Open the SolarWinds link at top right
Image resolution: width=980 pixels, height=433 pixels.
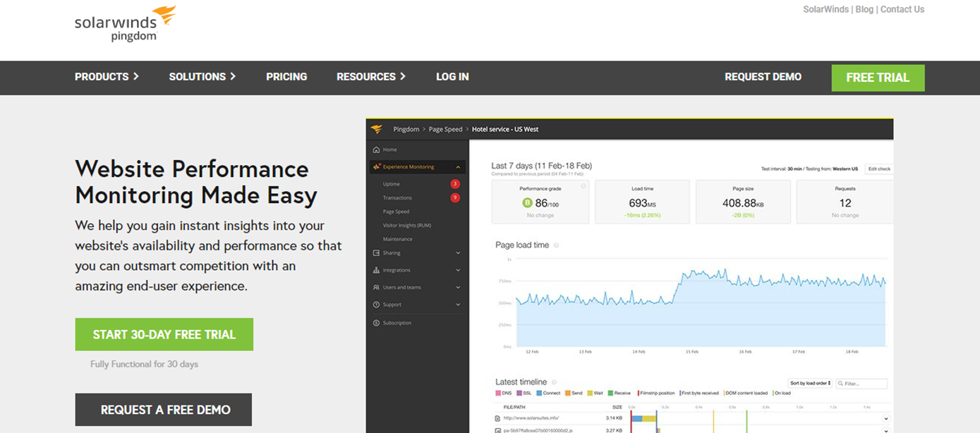(826, 9)
